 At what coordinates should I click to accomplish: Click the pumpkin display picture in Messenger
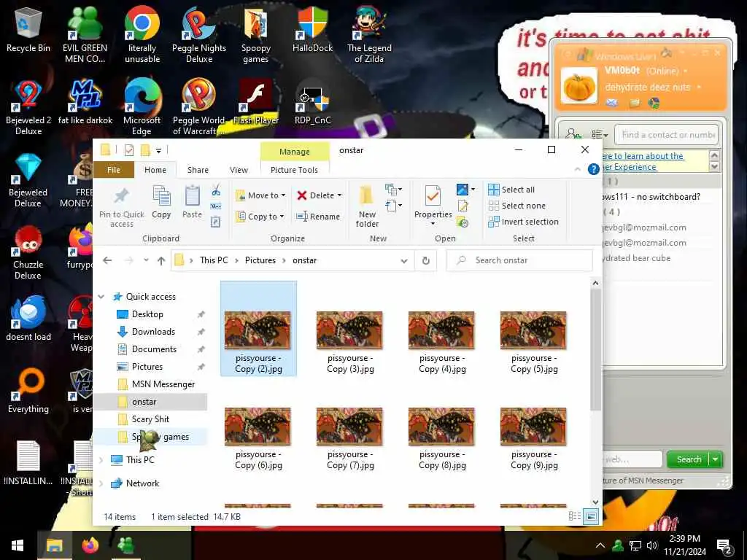point(578,86)
